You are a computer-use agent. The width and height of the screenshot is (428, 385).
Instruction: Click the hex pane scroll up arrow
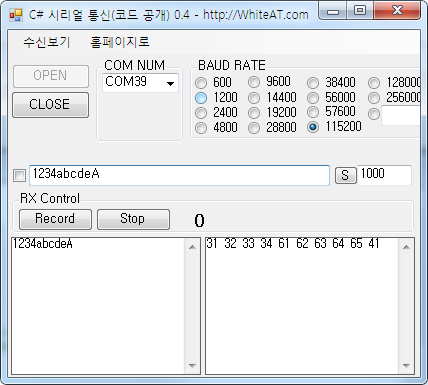406,247
